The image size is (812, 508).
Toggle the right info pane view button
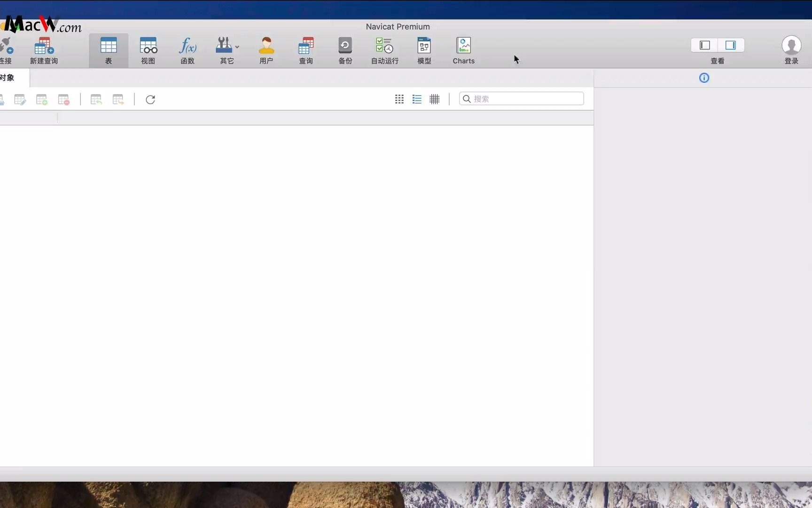click(731, 45)
